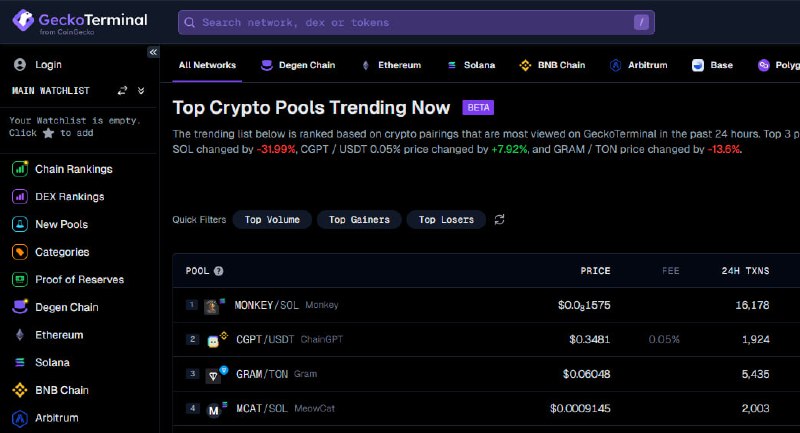The height and width of the screenshot is (433, 800).
Task: Click the MCAT token thumbnail icon
Action: (213, 410)
